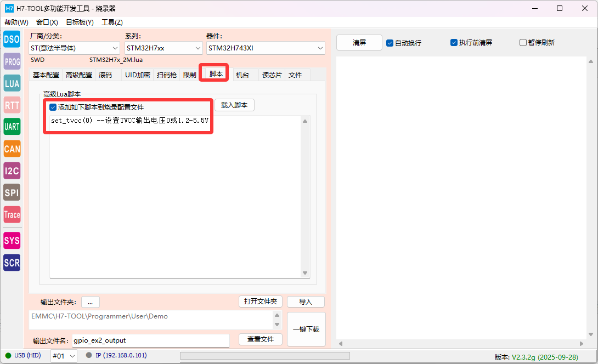This screenshot has height=364, width=598.
Task: Open the LUA script tool
Action: point(12,83)
